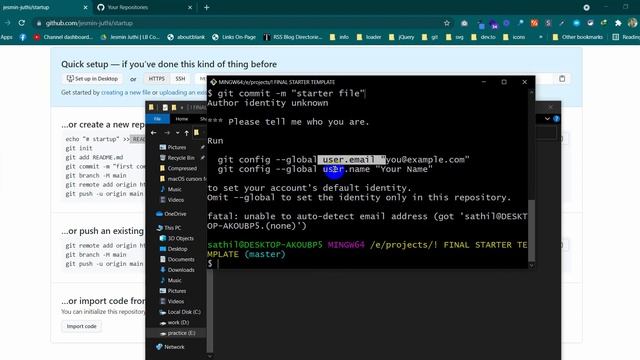Viewport: 640px width, 360px height.
Task: Bookmark this page with the star icon
Action: pyautogui.click(x=447, y=23)
